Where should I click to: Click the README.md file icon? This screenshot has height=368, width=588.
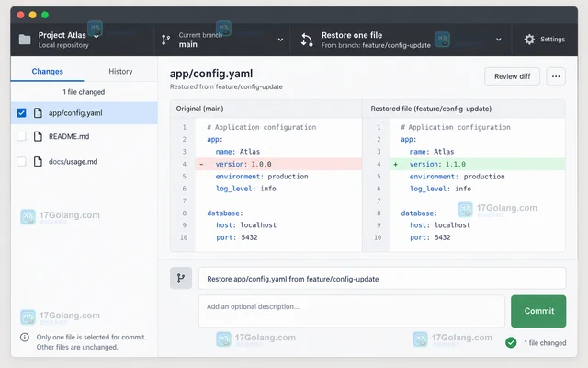[x=38, y=136]
